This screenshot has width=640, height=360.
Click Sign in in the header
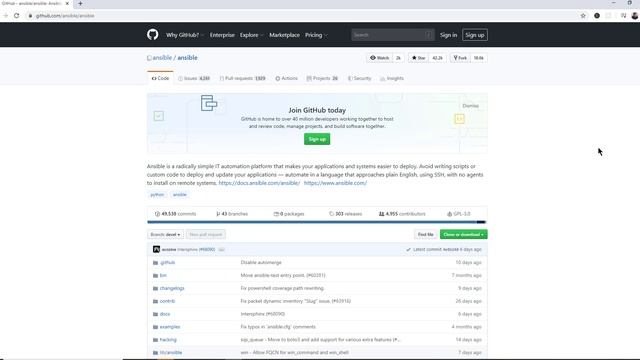448,35
